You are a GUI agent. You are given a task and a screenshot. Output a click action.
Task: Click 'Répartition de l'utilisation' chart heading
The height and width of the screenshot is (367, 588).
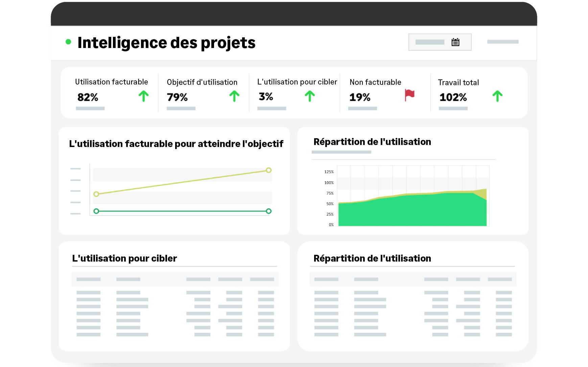coord(372,142)
